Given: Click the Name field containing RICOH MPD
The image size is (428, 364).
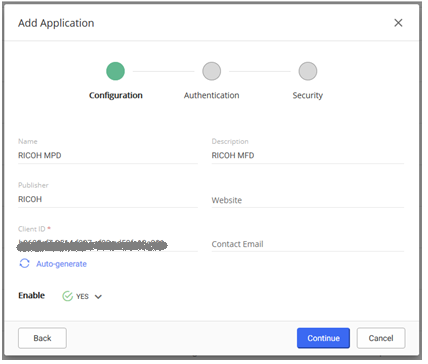Looking at the screenshot, I should (108, 156).
